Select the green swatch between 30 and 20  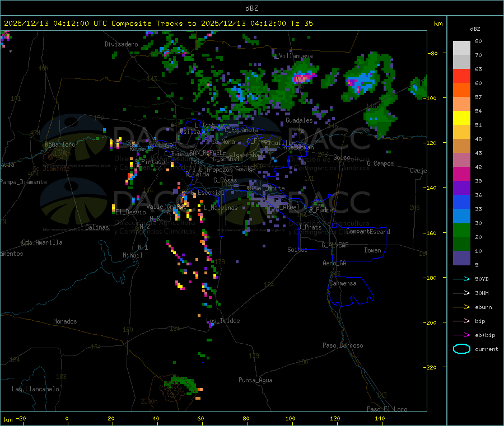[x=461, y=230]
